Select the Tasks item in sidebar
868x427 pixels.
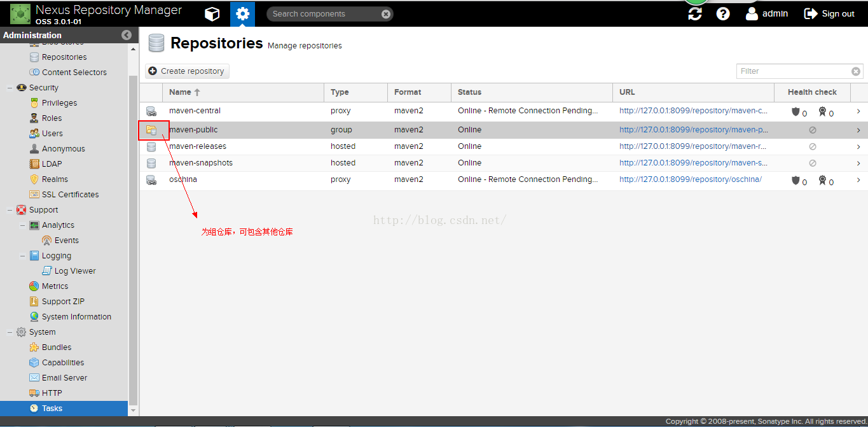[x=64, y=409]
